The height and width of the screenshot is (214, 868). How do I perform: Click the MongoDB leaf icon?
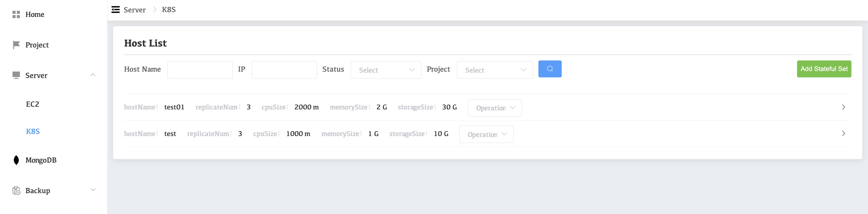(16, 160)
